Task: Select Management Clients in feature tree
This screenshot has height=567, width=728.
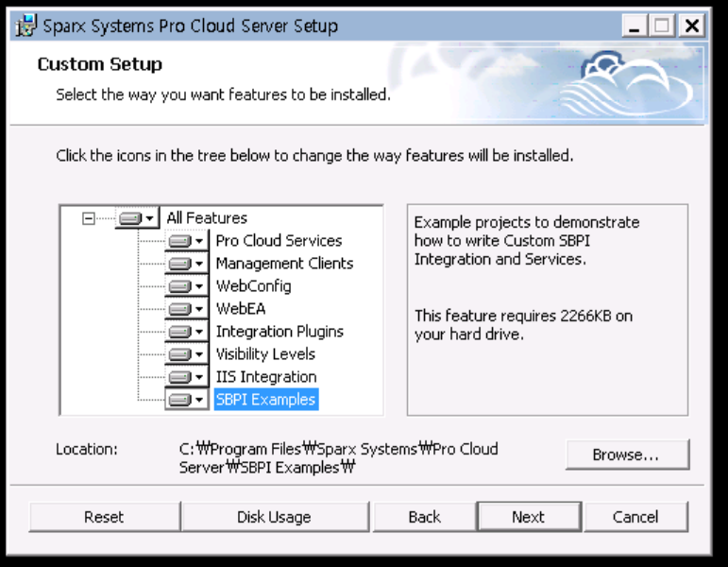Action: (284, 264)
